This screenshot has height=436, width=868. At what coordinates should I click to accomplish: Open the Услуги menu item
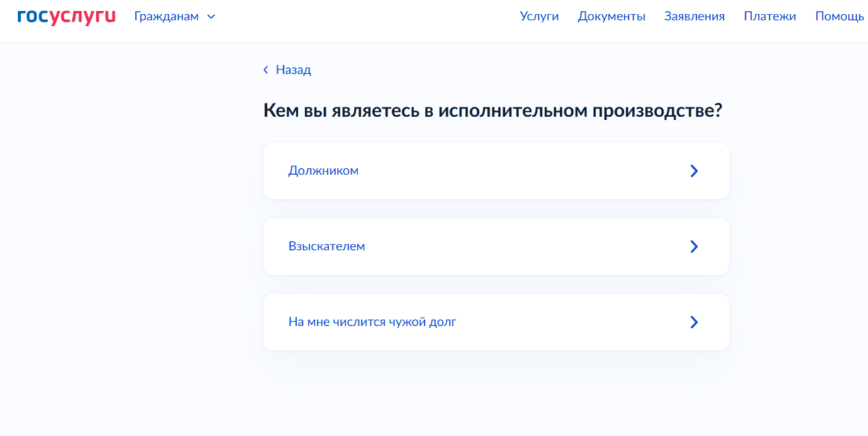pyautogui.click(x=539, y=17)
